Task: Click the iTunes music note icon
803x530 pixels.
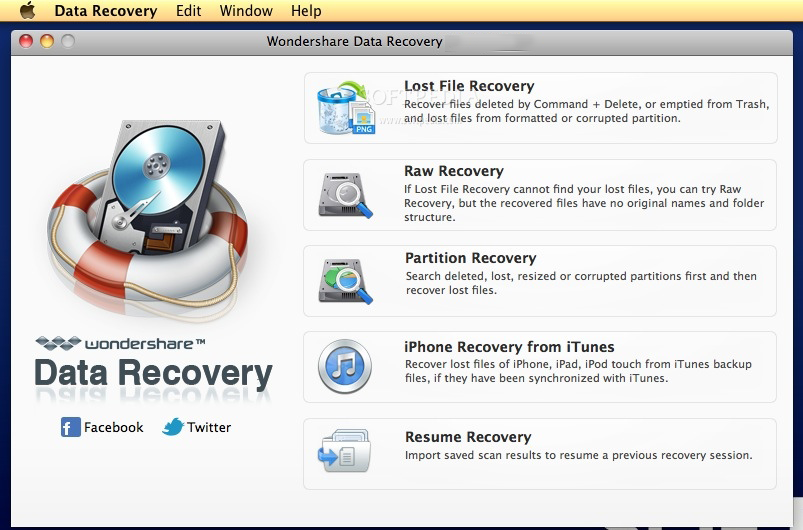Action: [x=345, y=366]
